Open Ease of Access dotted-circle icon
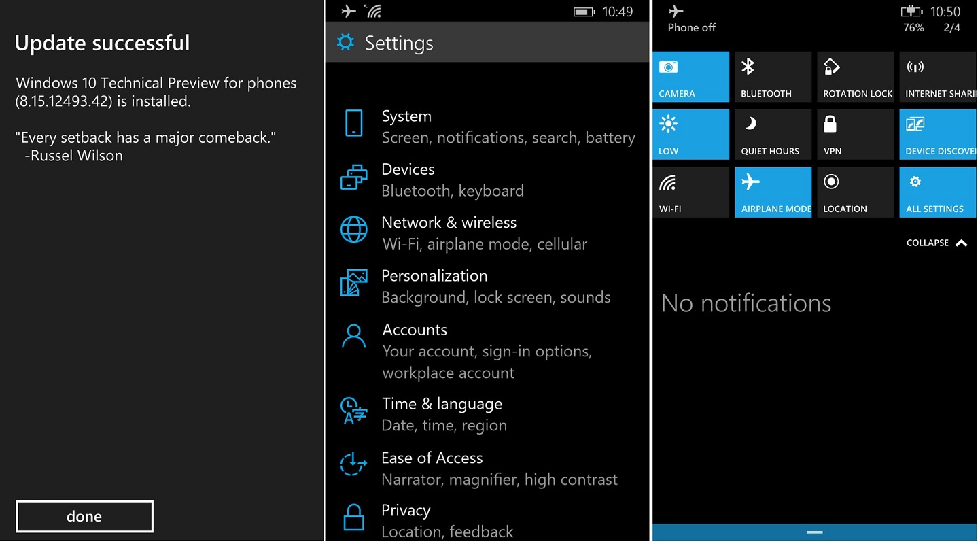Viewport: 980px width, 544px height. pyautogui.click(x=354, y=465)
